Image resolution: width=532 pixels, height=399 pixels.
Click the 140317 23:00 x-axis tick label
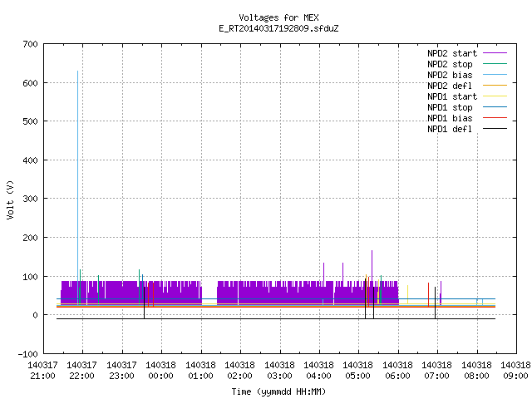122,371
